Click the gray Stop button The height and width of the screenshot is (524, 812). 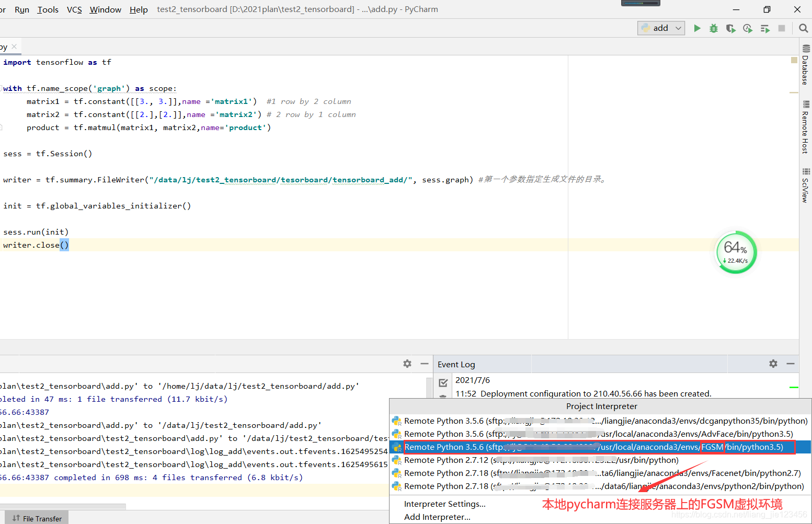tap(782, 28)
